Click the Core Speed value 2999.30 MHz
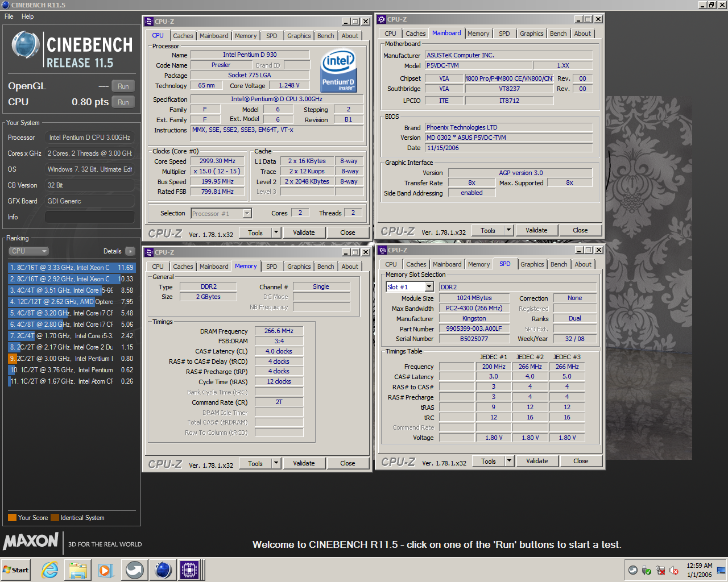Image resolution: width=728 pixels, height=582 pixels. [x=217, y=161]
